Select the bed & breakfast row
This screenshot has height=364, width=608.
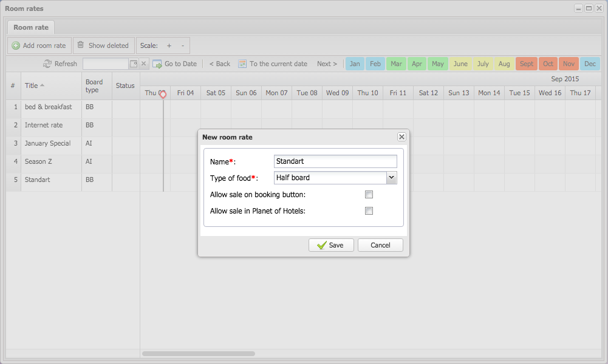73,109
